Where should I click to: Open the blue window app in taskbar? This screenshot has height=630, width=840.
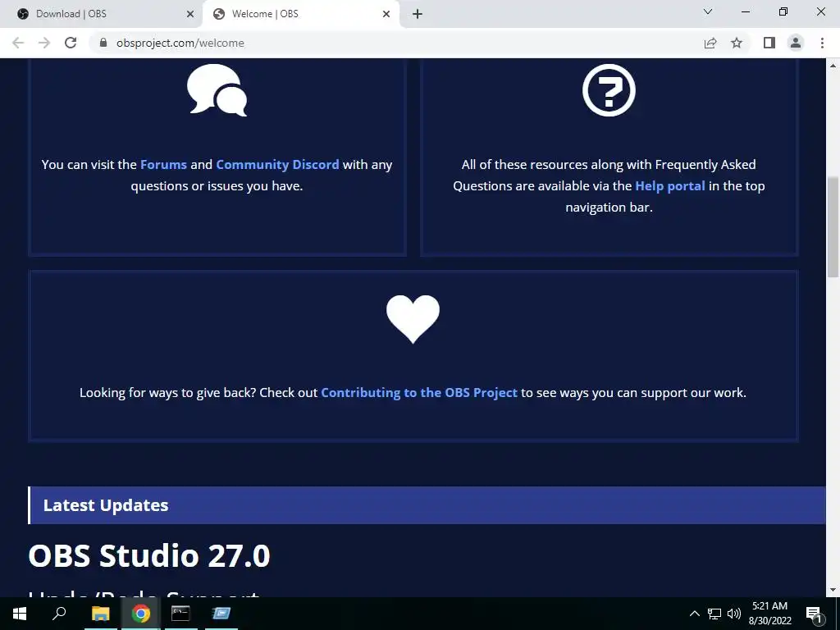221,614
